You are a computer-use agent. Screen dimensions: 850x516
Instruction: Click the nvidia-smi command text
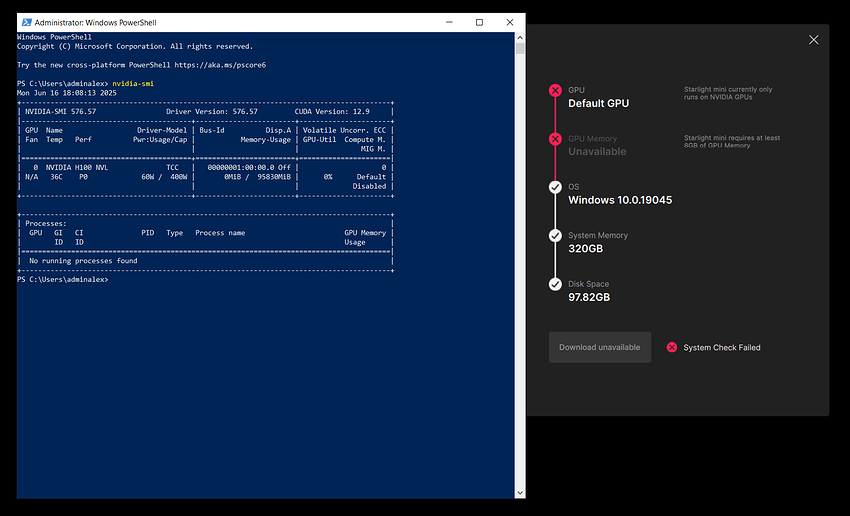pyautogui.click(x=133, y=83)
